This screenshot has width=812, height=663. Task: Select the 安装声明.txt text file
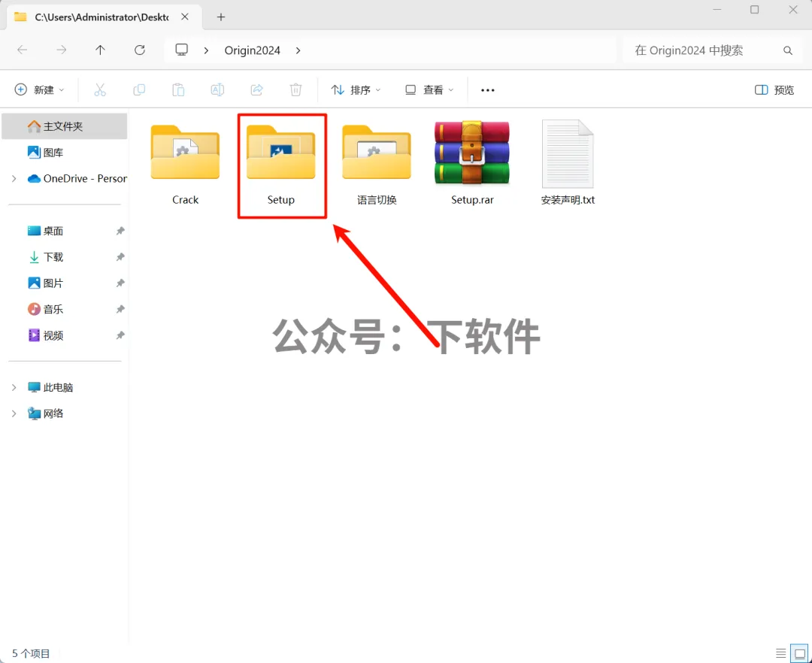coord(568,165)
